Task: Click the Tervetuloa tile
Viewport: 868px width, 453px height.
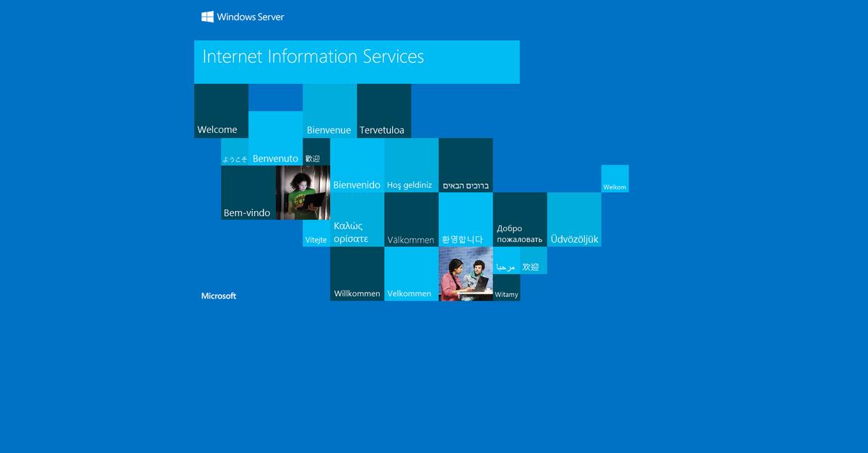Action: pyautogui.click(x=383, y=111)
